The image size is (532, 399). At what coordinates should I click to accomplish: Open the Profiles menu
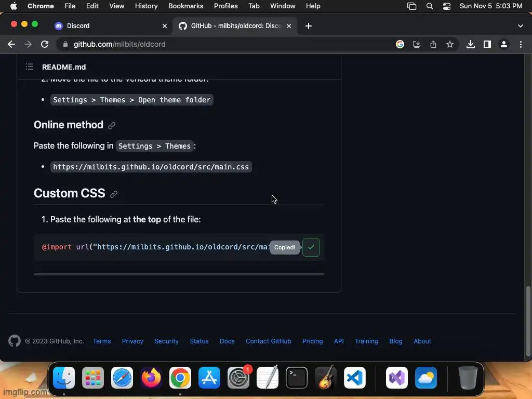point(225,6)
